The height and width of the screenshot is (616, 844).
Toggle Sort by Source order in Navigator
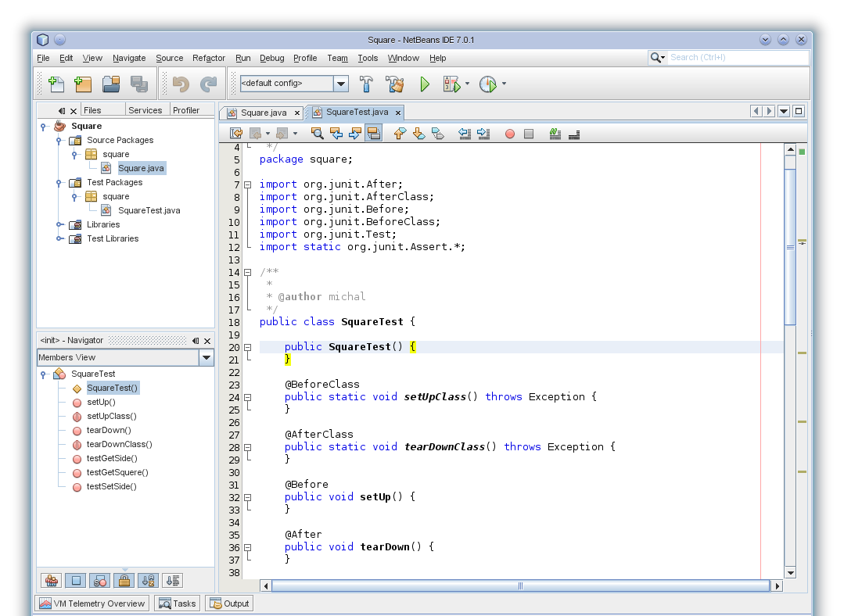click(x=173, y=581)
